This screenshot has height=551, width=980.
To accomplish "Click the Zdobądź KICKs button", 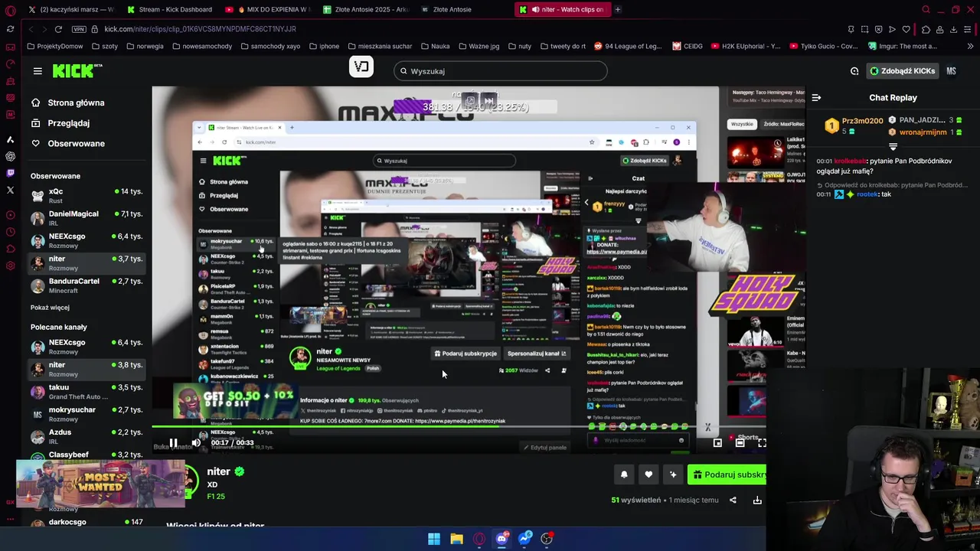I will [x=902, y=71].
